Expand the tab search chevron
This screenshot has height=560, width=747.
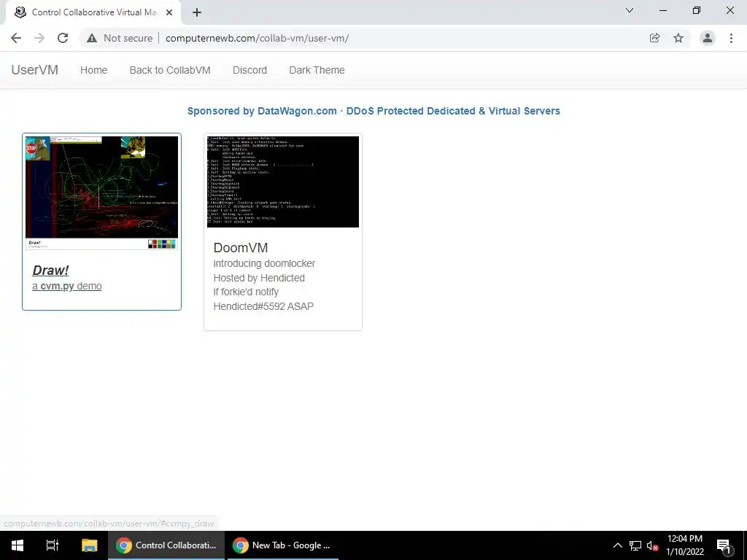point(630,10)
